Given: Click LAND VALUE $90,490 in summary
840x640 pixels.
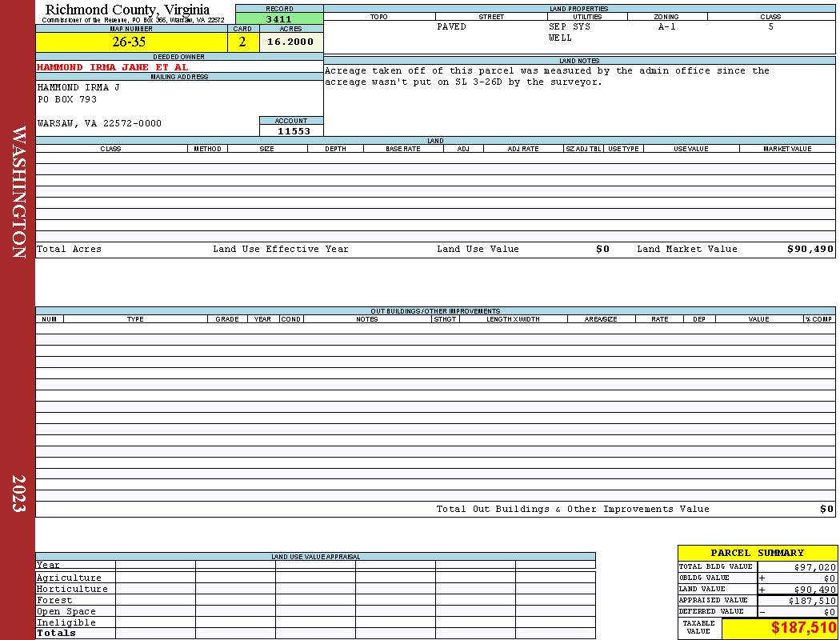Looking at the screenshot, I should [815, 590].
